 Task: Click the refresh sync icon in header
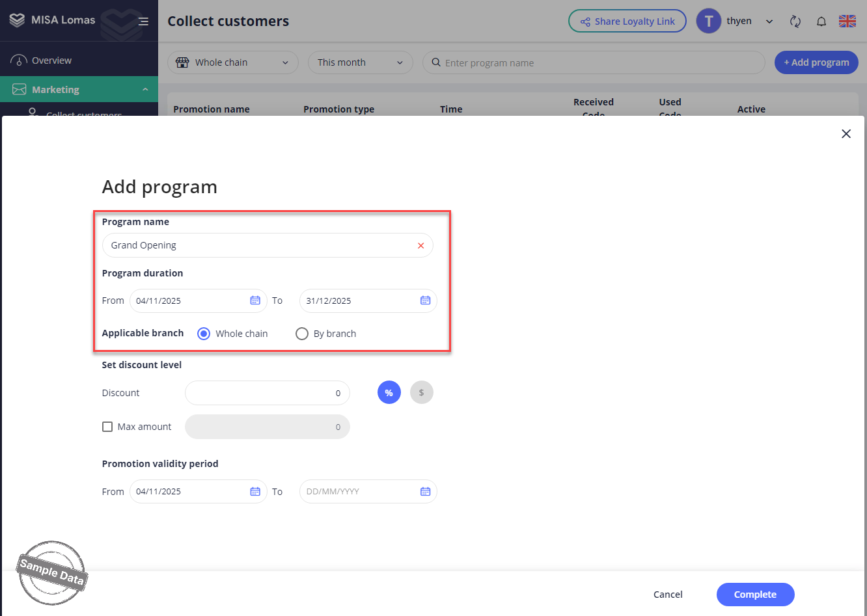pos(795,21)
